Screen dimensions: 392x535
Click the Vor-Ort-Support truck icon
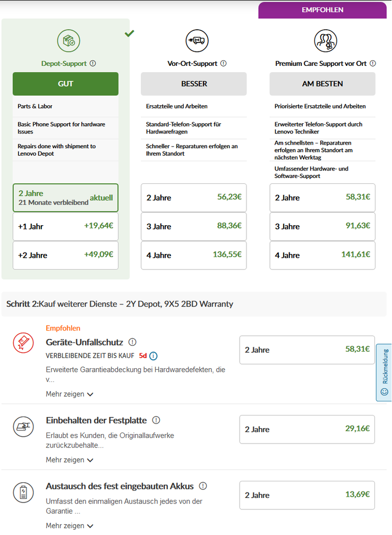[x=197, y=40]
